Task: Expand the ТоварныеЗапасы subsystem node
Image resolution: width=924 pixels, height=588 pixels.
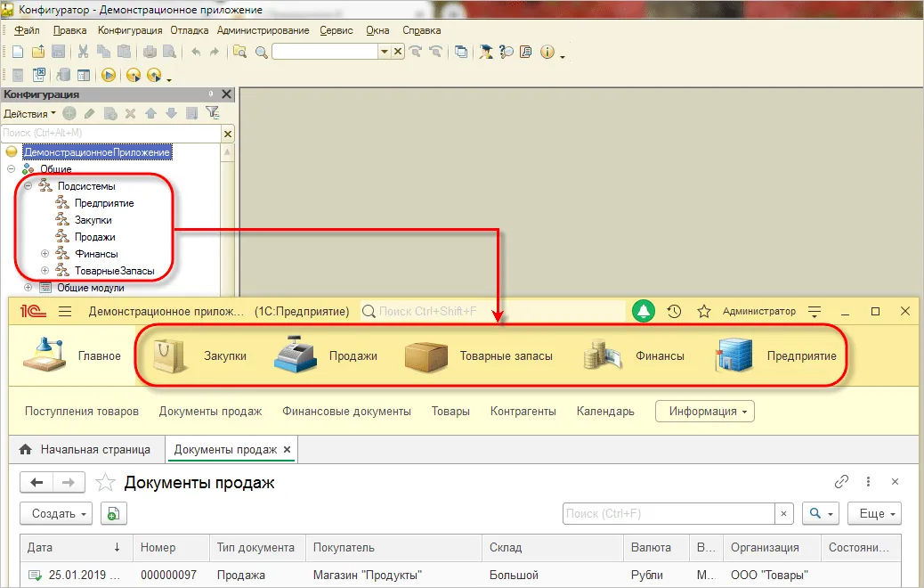Action: point(45,271)
